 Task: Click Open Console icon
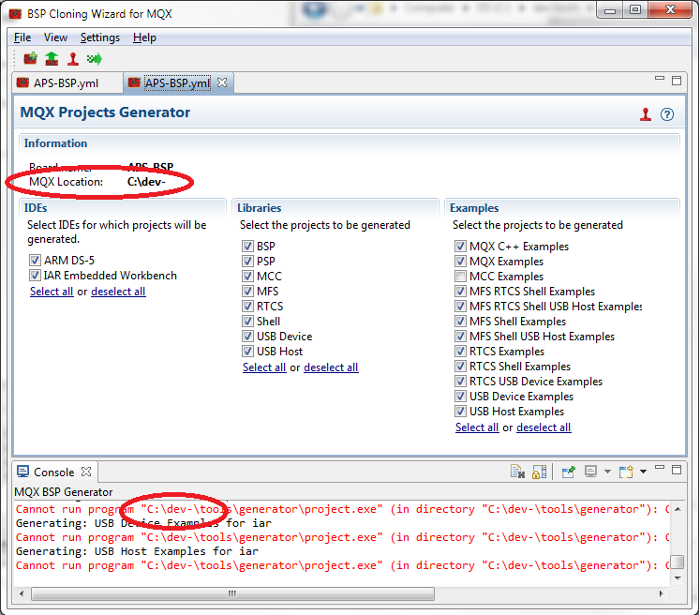[x=626, y=472]
